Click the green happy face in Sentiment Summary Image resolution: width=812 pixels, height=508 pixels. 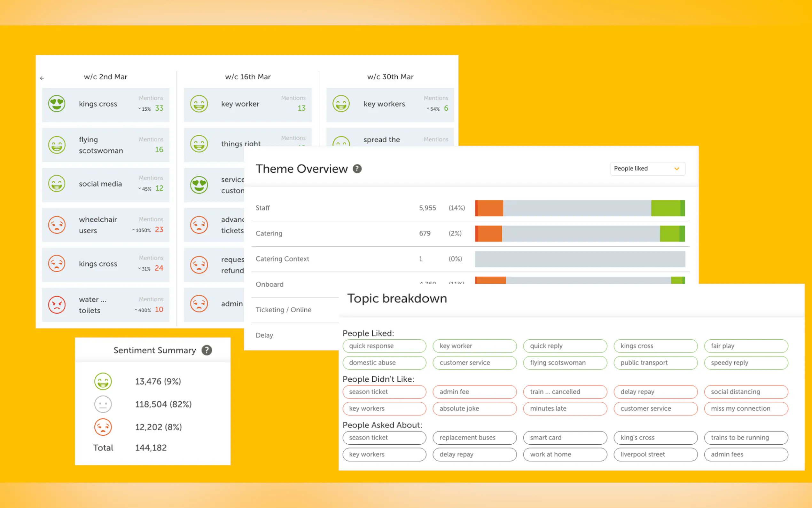click(x=103, y=381)
